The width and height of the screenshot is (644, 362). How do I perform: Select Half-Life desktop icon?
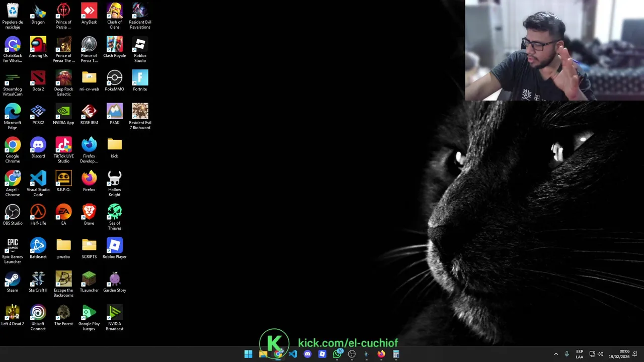point(38,215)
